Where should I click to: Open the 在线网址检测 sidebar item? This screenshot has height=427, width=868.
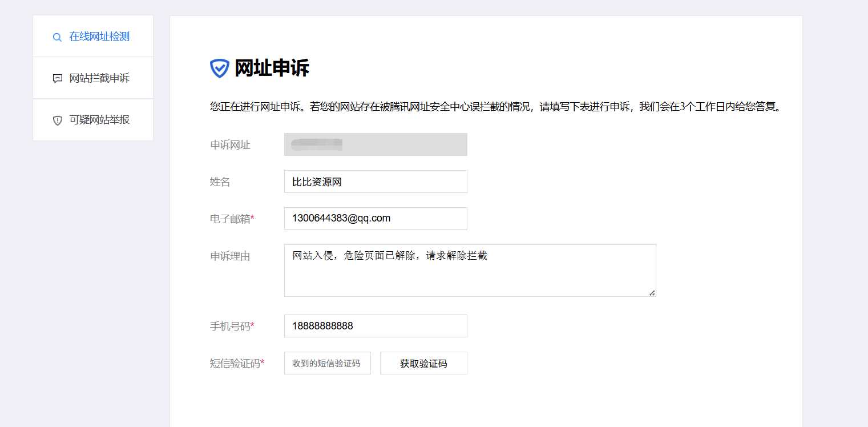click(99, 37)
